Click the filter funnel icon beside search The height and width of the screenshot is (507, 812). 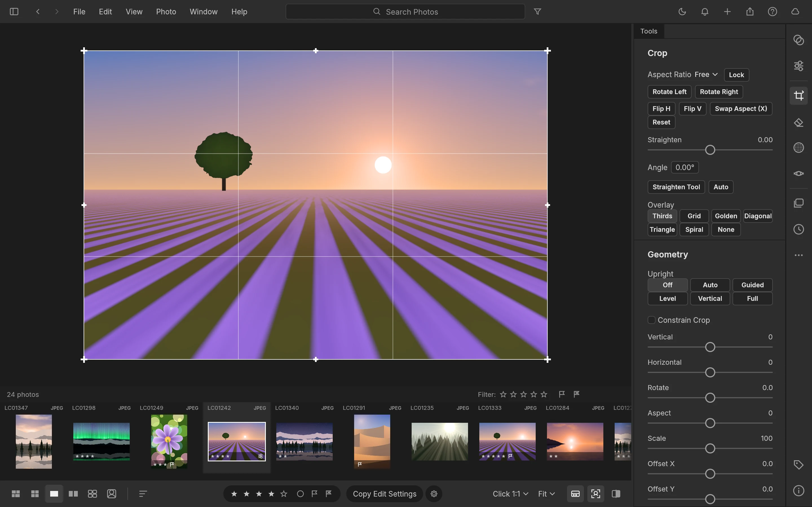click(538, 12)
